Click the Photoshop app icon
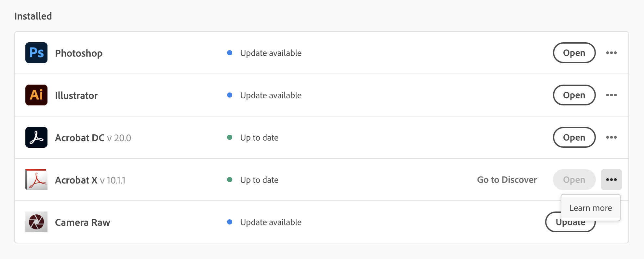 pos(36,53)
